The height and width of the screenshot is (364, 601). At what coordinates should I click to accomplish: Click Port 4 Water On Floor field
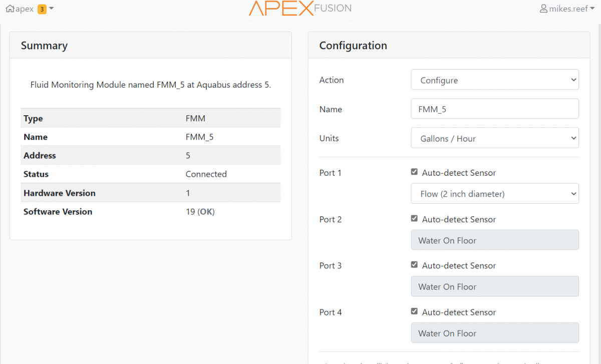point(494,333)
